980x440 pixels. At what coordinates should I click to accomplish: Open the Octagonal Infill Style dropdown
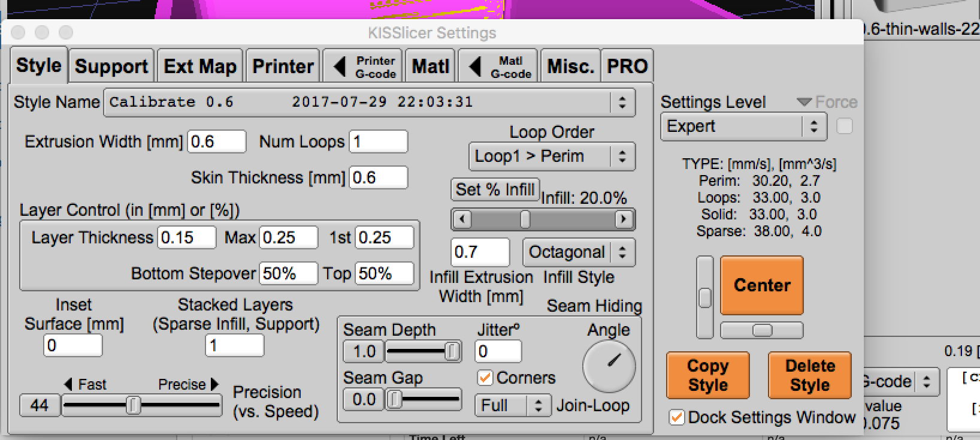[x=579, y=252]
